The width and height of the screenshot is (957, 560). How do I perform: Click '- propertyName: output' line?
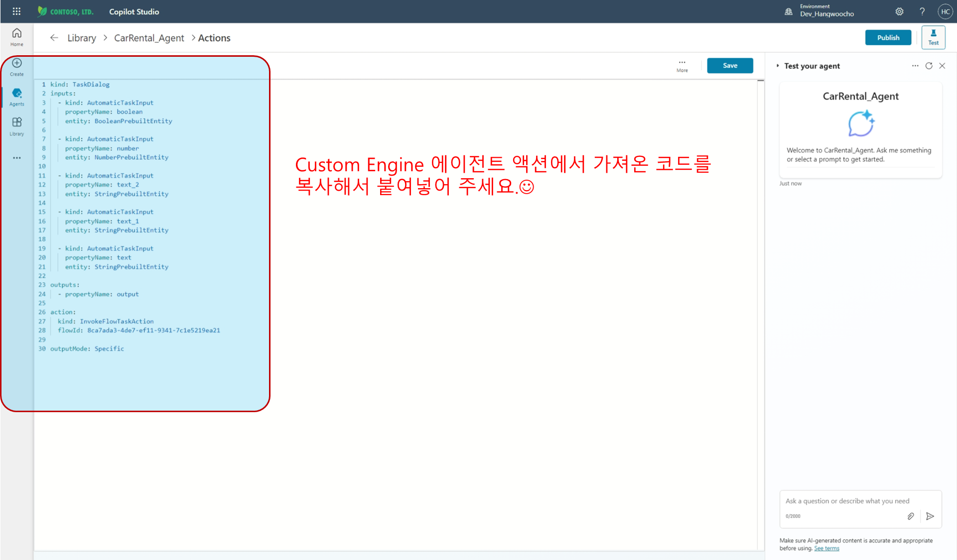(x=98, y=294)
